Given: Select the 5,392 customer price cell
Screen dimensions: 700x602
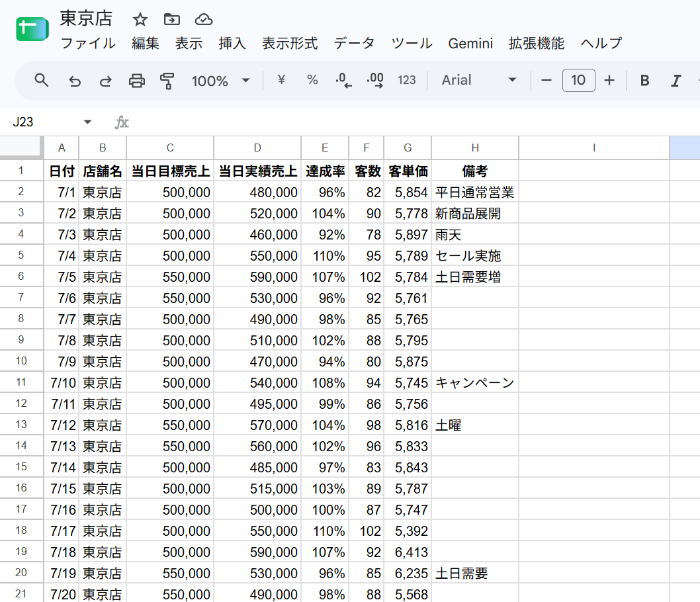Looking at the screenshot, I should (x=408, y=531).
